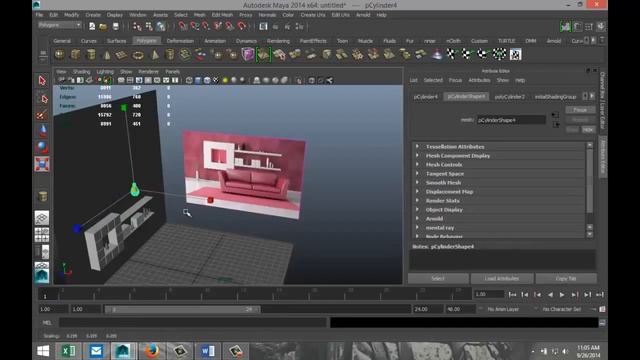Click the Copy Tab button
The image size is (640, 360).
pyautogui.click(x=566, y=278)
